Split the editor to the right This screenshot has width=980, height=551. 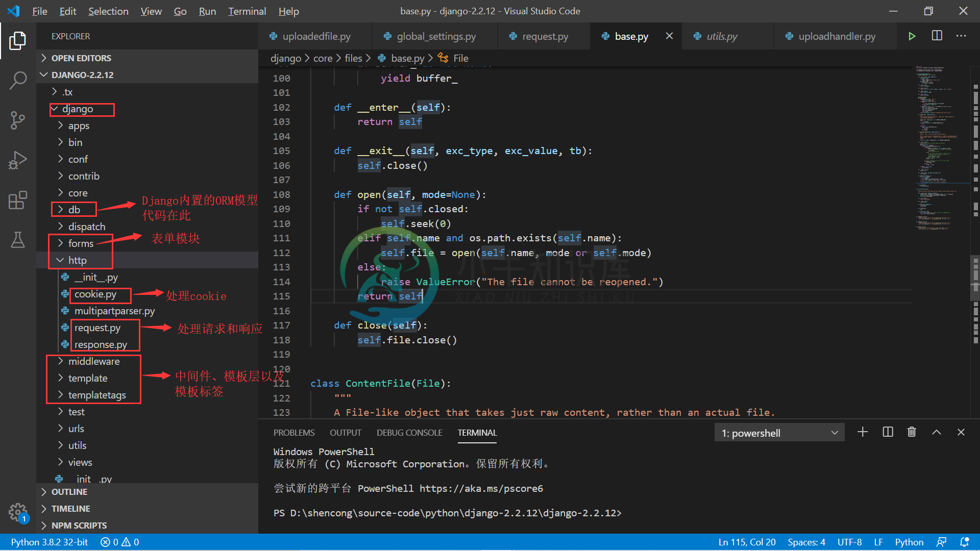coord(937,36)
